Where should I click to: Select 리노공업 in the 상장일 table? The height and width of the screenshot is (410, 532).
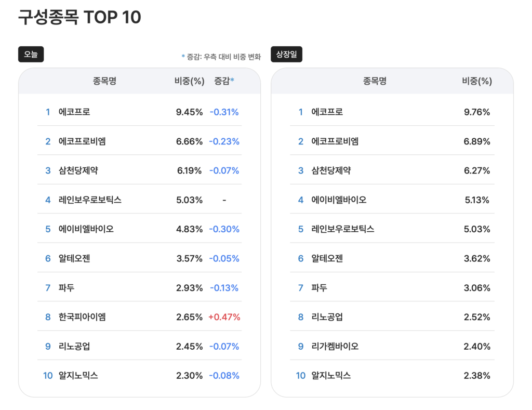(327, 316)
